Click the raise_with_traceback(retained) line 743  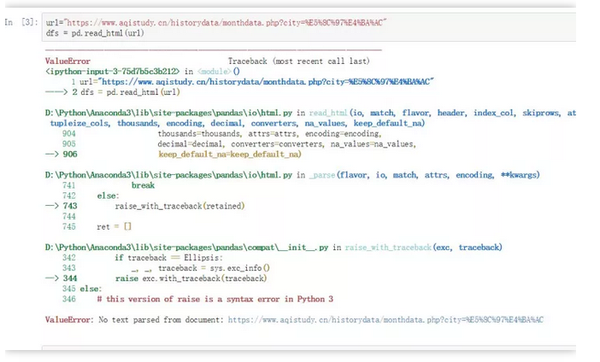coord(179,206)
